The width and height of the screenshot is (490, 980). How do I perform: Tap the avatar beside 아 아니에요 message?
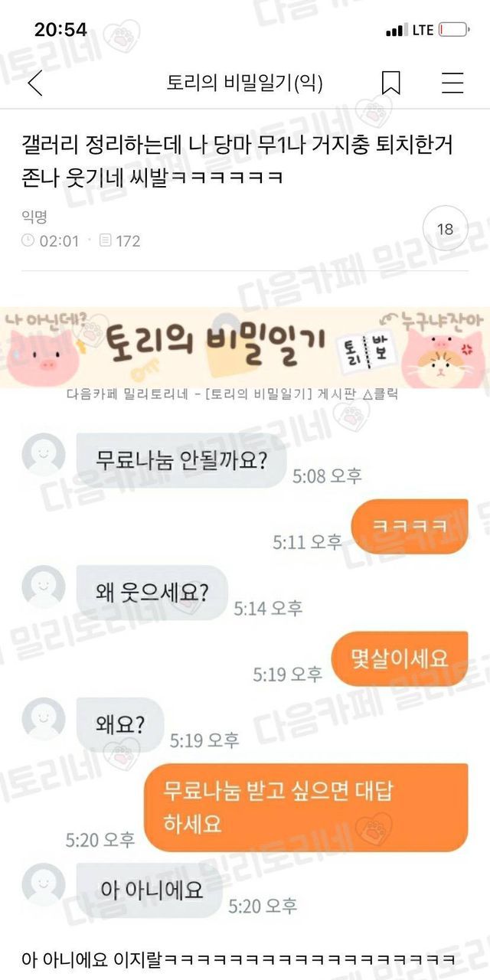pos(44,884)
